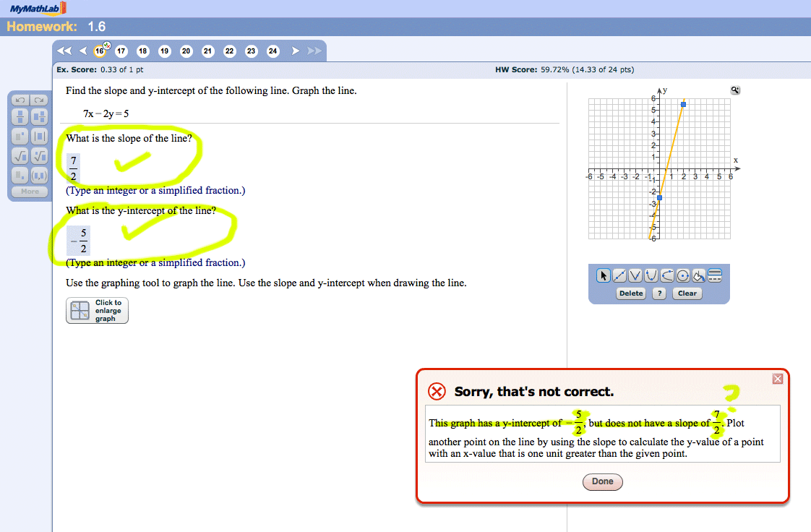This screenshot has width=811, height=532.
Task: Choose the dashed line style
Action: (x=715, y=279)
